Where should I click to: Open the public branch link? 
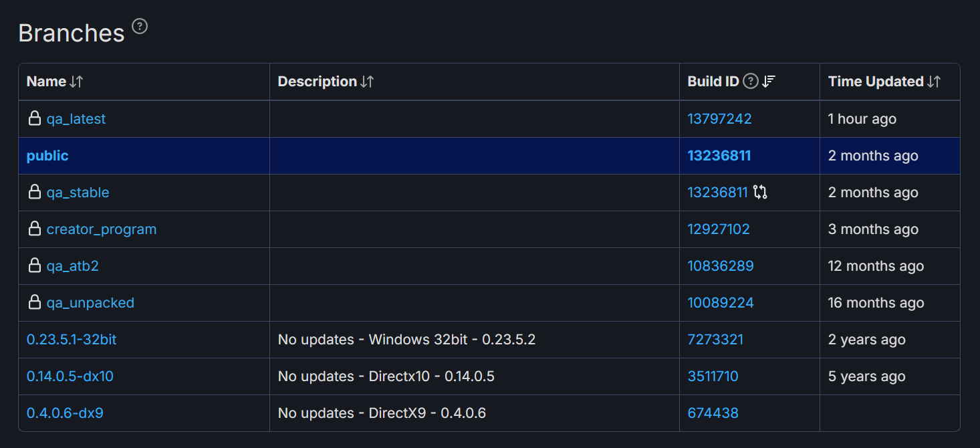coord(47,156)
